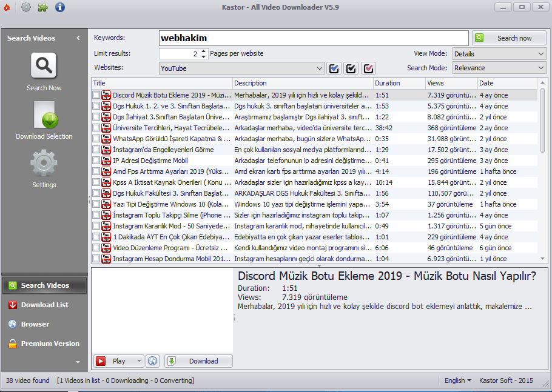Viewport: 552px width, 392px height.
Task: Click the Keywords field containing webhakim
Action: pos(314,38)
